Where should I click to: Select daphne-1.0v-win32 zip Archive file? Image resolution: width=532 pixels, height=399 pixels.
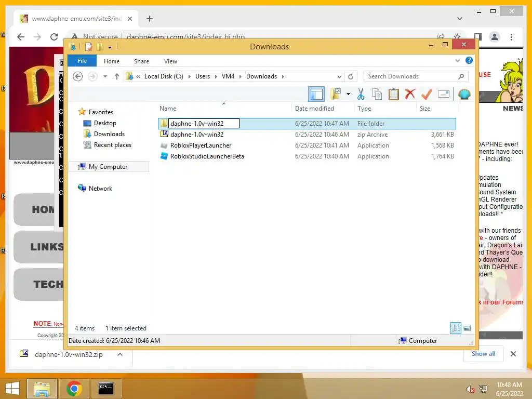pos(307,135)
